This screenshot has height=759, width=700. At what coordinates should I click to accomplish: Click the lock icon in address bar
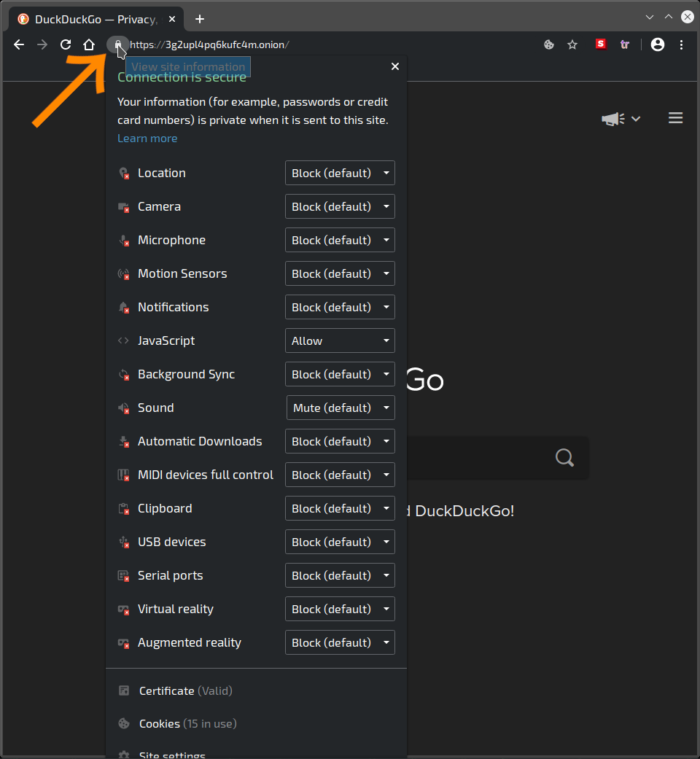[x=117, y=44]
